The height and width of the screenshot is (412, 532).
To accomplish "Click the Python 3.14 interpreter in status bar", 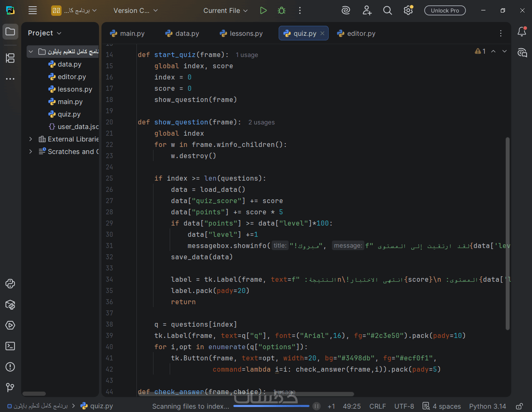I will pyautogui.click(x=487, y=406).
